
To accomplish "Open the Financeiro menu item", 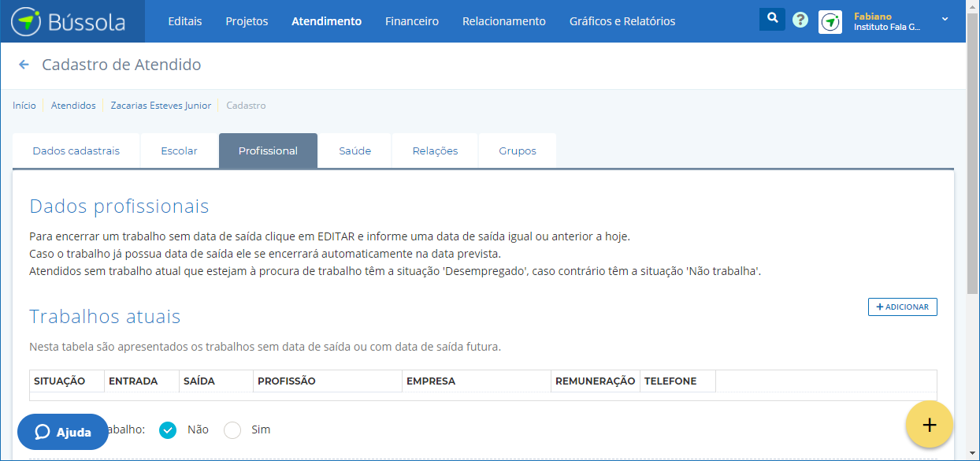I will point(411,21).
